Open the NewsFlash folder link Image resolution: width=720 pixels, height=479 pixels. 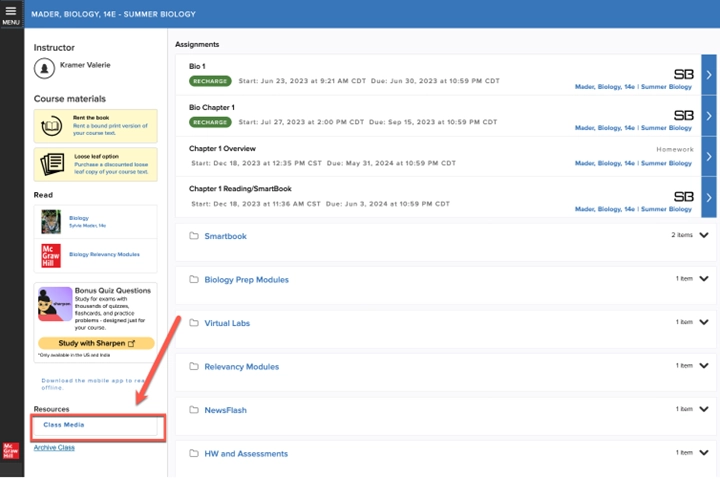point(225,410)
